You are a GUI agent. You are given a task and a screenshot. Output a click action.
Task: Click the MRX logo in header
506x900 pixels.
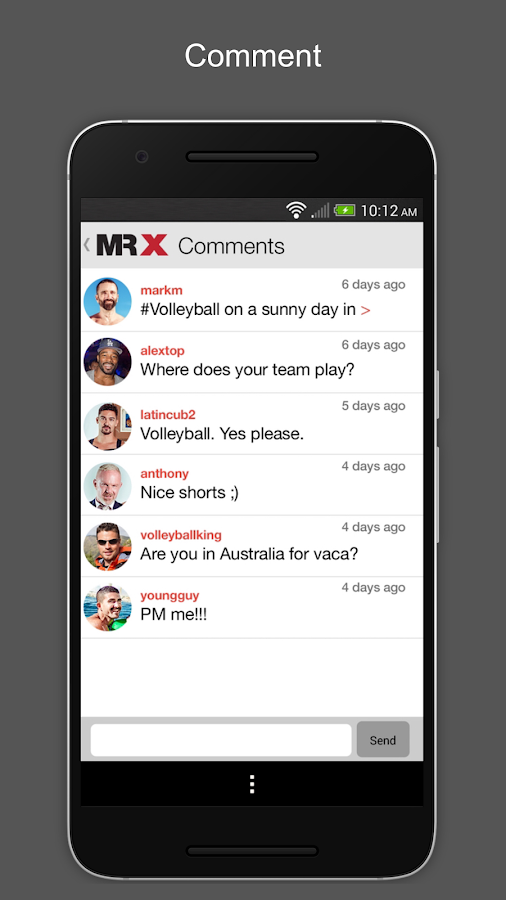click(132, 245)
